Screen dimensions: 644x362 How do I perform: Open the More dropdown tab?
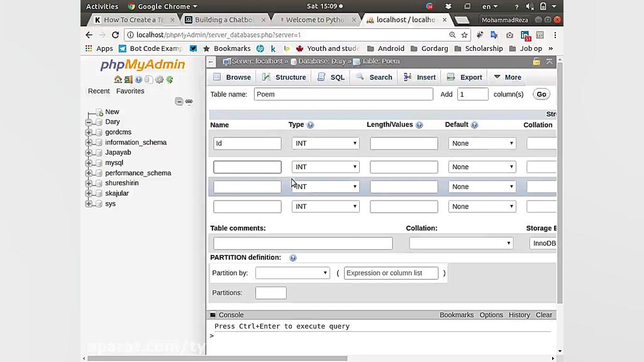click(508, 77)
